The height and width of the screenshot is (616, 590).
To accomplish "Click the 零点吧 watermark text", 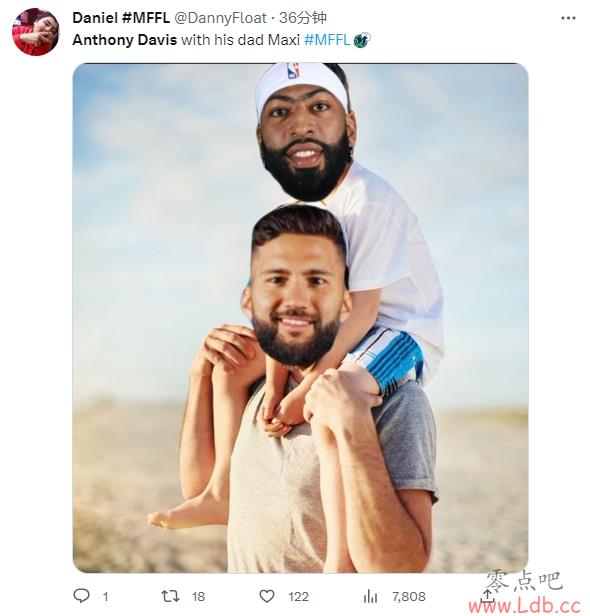I will [x=525, y=581].
